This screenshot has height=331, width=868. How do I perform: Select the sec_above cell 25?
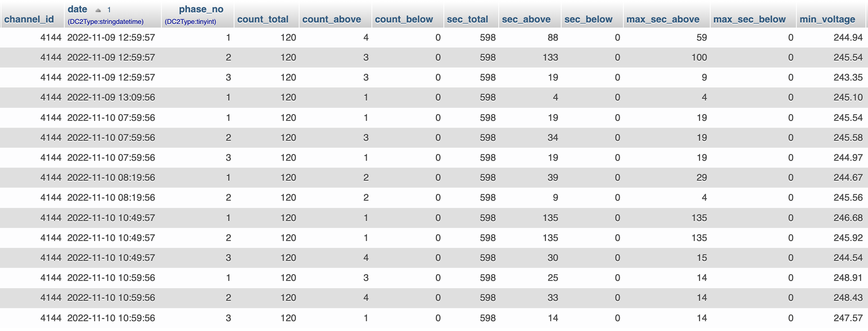click(x=553, y=278)
